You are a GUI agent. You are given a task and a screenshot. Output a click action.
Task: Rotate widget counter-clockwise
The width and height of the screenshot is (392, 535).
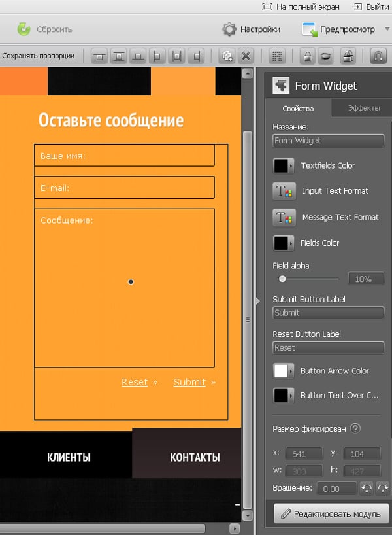367,488
